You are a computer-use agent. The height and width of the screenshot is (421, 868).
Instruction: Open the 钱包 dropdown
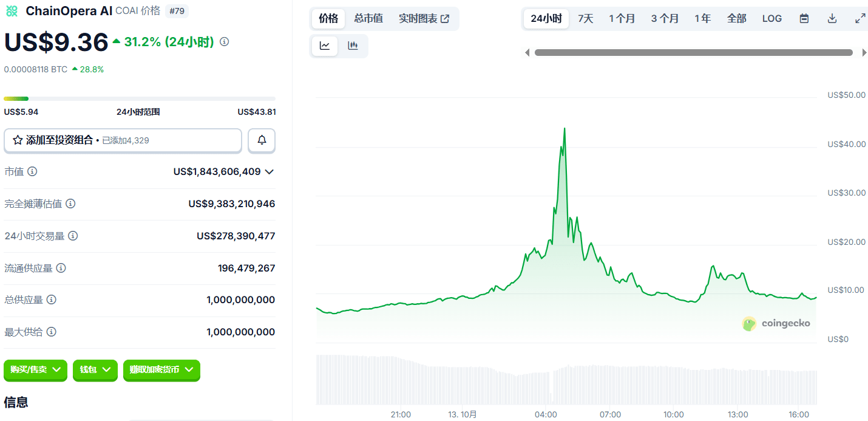95,369
